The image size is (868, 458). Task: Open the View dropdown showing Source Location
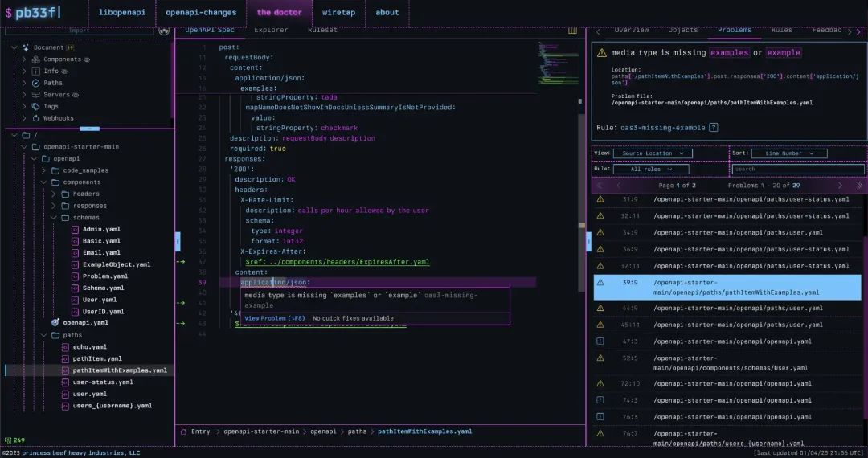652,153
